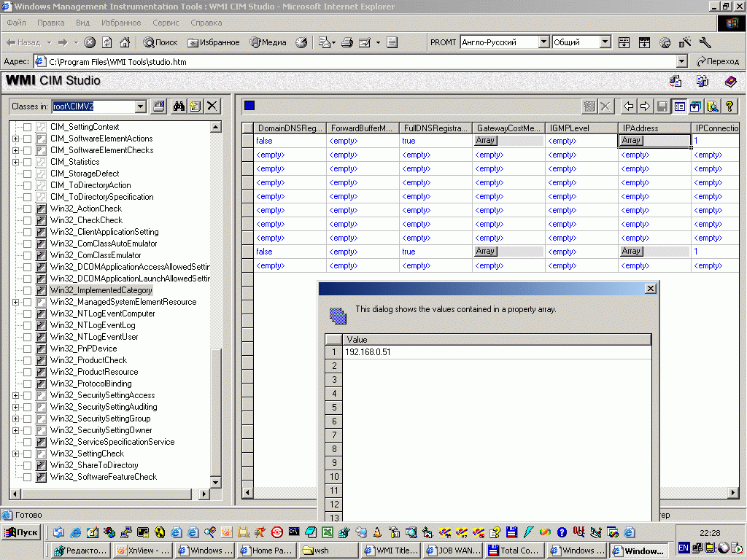Close the property array dialog
The width and height of the screenshot is (747, 560).
[650, 289]
